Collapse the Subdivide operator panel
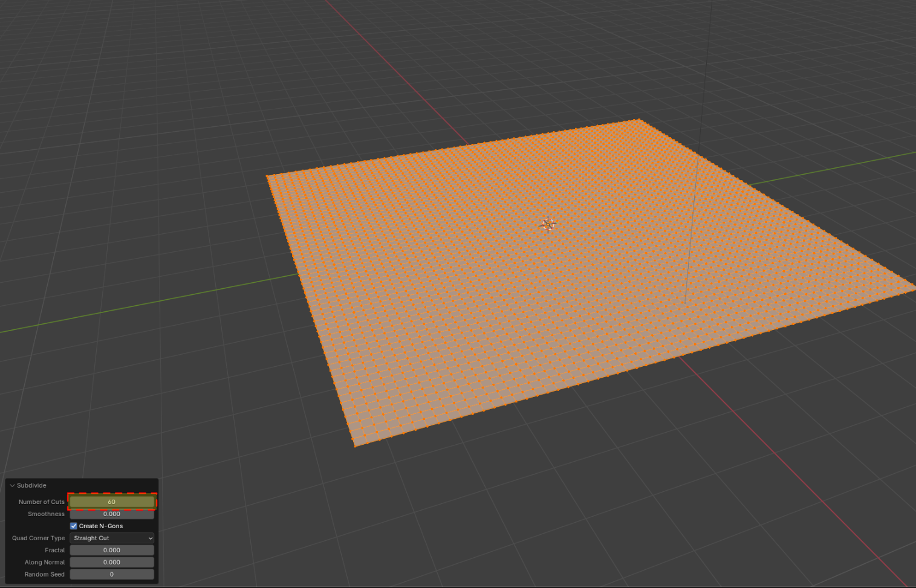 pos(12,485)
